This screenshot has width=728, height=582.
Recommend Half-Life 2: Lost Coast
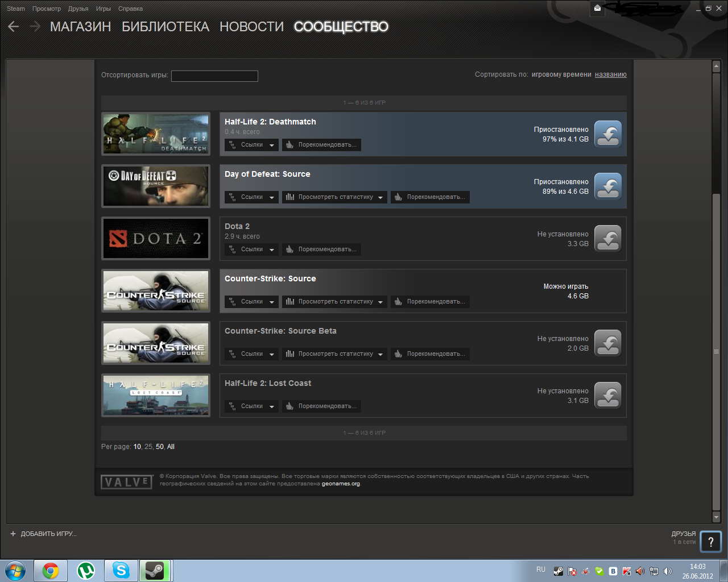[x=321, y=406]
